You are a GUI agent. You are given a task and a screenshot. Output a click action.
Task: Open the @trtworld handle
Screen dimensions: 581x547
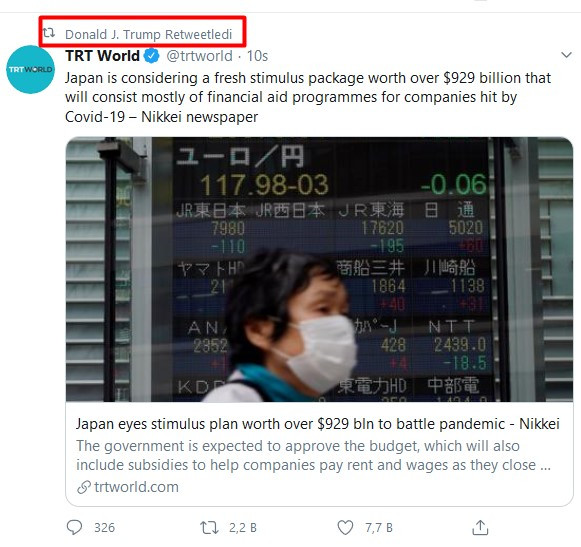pyautogui.click(x=199, y=56)
